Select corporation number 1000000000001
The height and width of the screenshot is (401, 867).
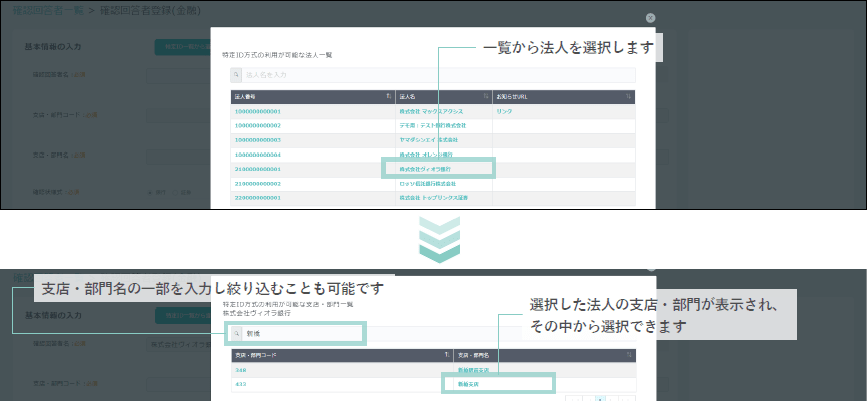[x=257, y=111]
